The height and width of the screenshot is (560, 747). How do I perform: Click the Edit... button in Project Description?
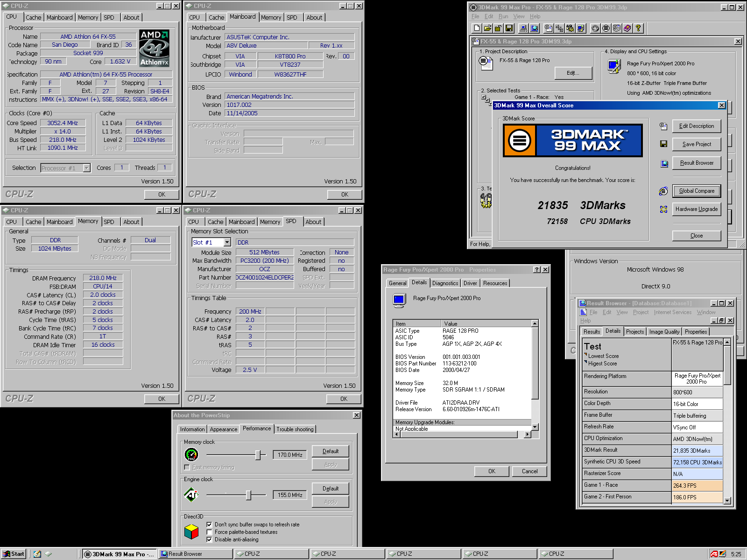tap(573, 73)
